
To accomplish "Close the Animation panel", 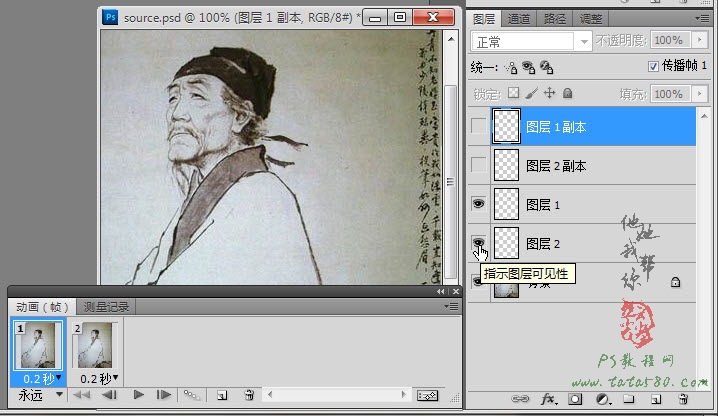I will (456, 291).
